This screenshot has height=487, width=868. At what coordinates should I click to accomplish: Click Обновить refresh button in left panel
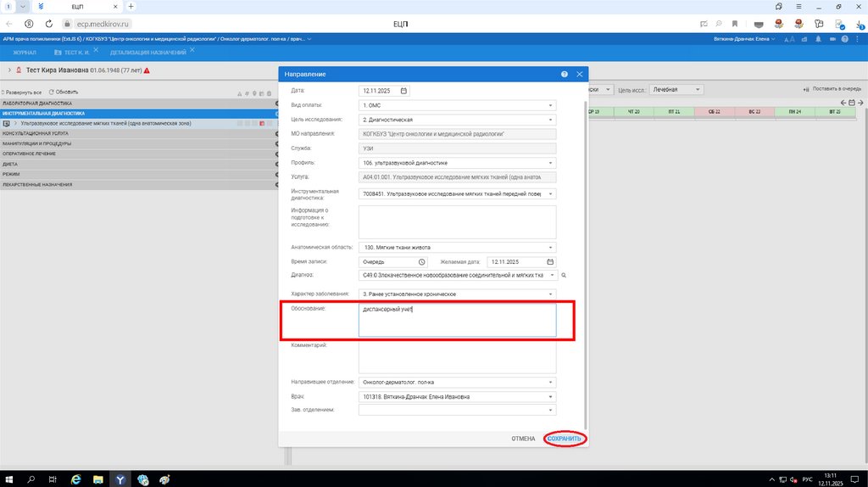63,92
